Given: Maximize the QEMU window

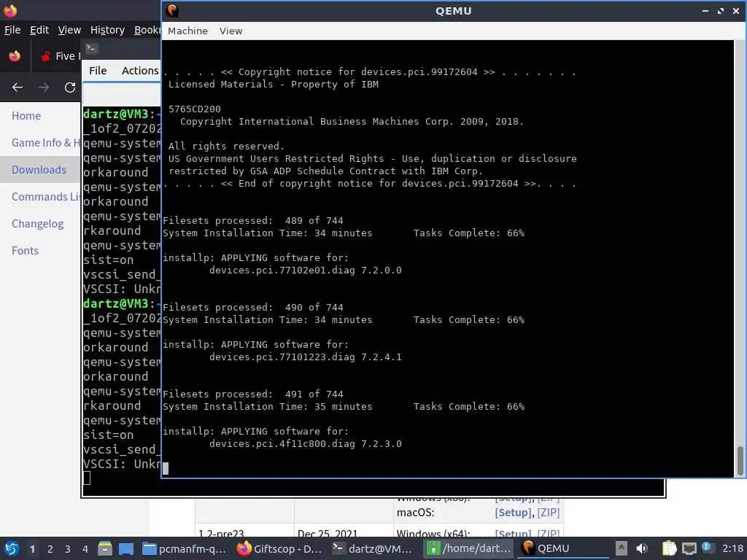Looking at the screenshot, I should pos(720,10).
